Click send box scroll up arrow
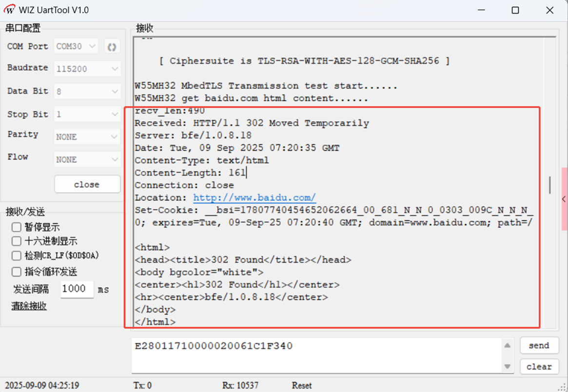Image resolution: width=568 pixels, height=392 pixels. [507, 346]
